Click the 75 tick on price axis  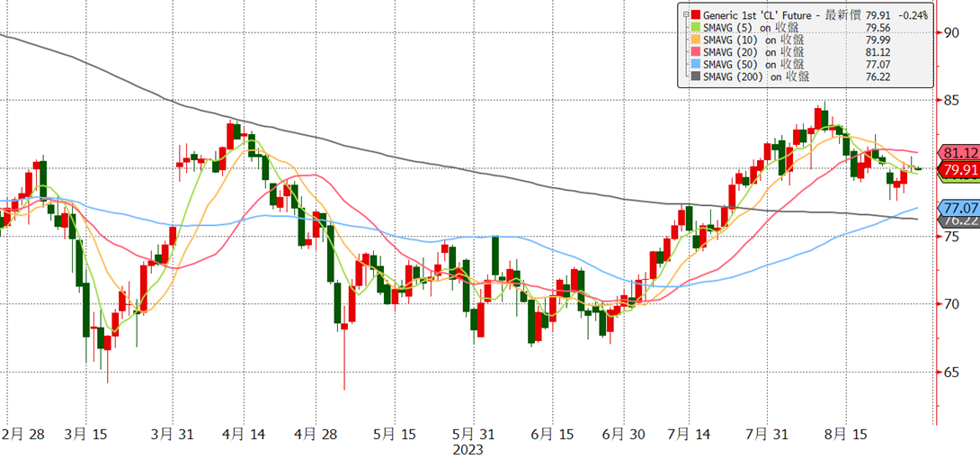click(x=951, y=237)
